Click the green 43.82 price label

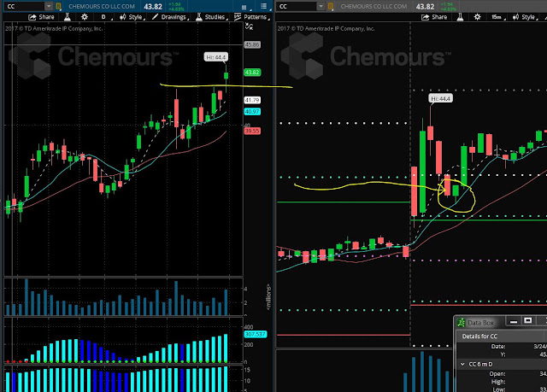(x=252, y=73)
